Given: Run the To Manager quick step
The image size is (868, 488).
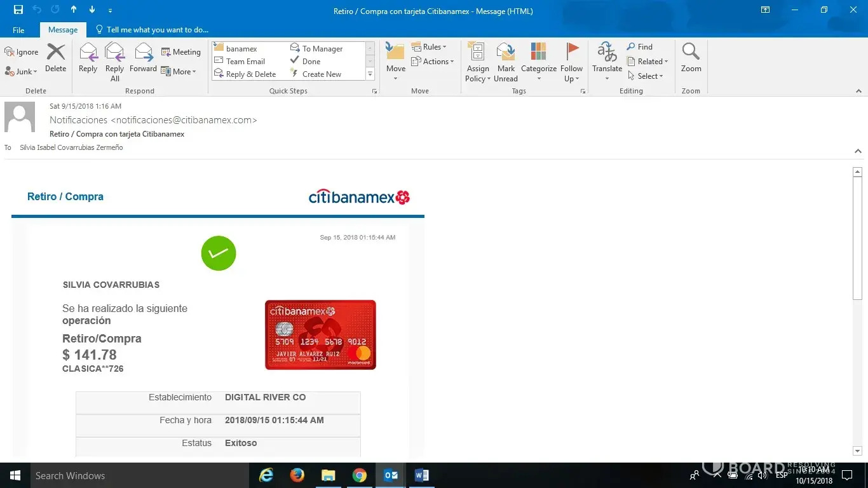Looking at the screenshot, I should pos(316,49).
